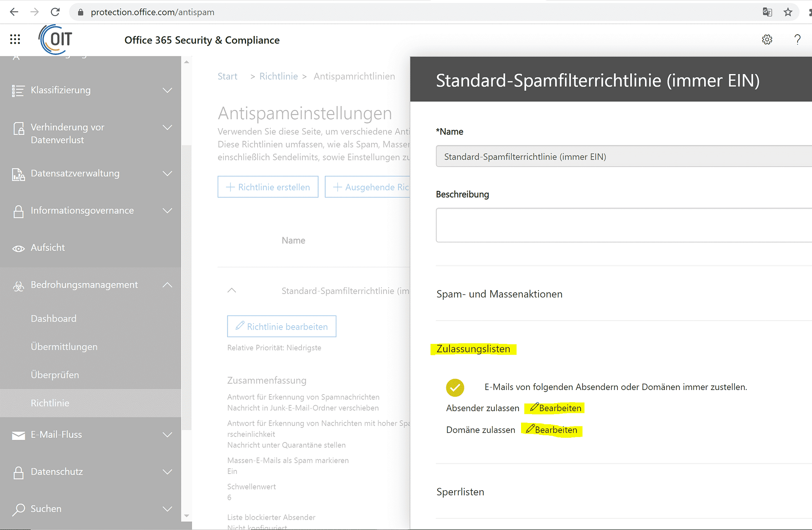Click the Ausgehende Richtlinie button
Screen dimensions: 812x530
click(368, 187)
